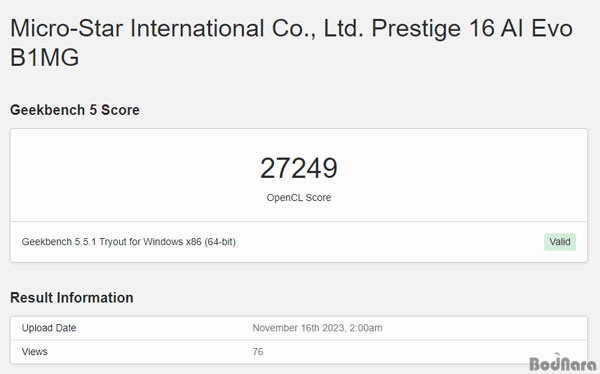Click the OpenCL Score label

[299, 198]
